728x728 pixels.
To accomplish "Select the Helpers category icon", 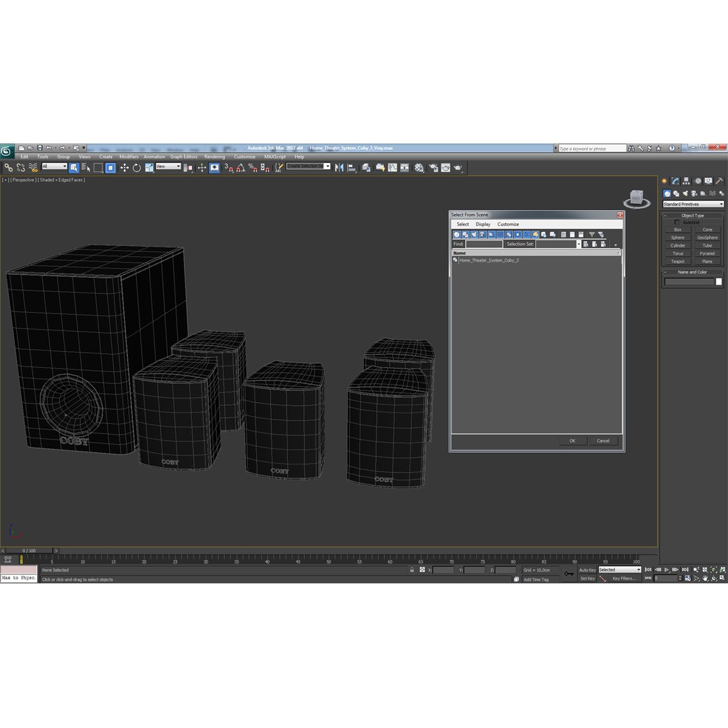I will pos(703,193).
